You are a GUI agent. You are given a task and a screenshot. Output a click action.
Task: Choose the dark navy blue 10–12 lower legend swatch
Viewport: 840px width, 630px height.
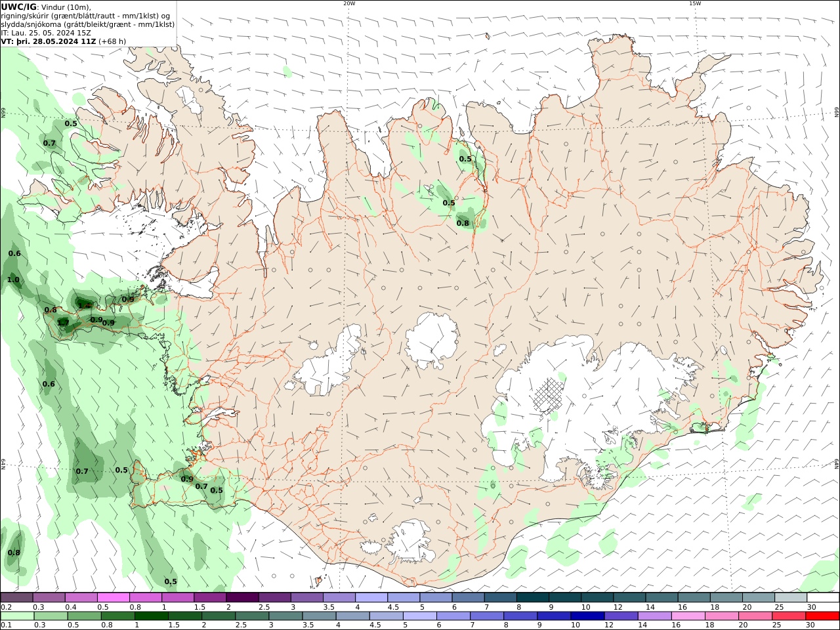(x=586, y=616)
